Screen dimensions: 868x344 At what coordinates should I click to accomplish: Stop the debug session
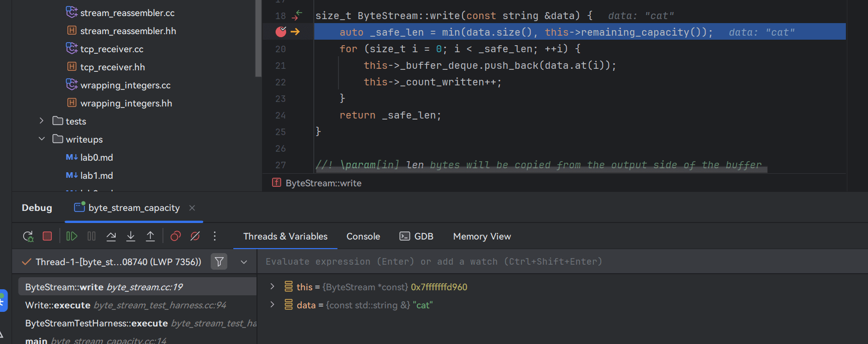47,236
